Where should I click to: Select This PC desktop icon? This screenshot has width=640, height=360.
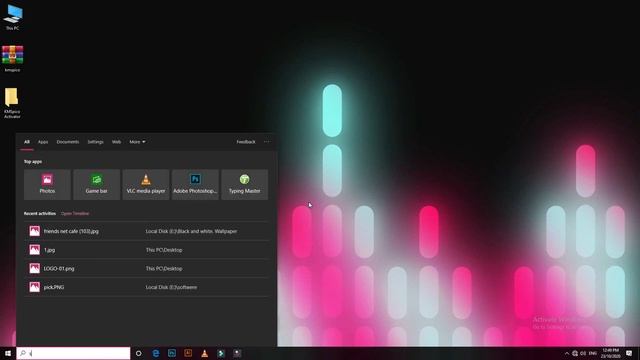[x=13, y=17]
